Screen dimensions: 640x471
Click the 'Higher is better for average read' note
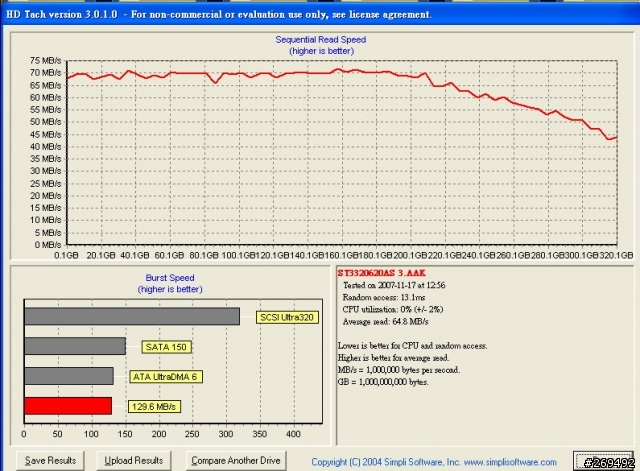pyautogui.click(x=393, y=358)
